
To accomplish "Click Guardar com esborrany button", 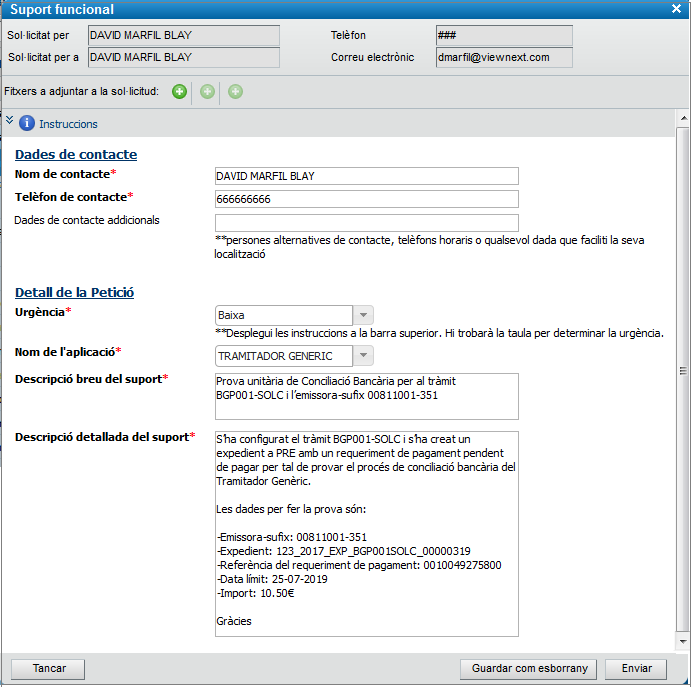I will 528,669.
